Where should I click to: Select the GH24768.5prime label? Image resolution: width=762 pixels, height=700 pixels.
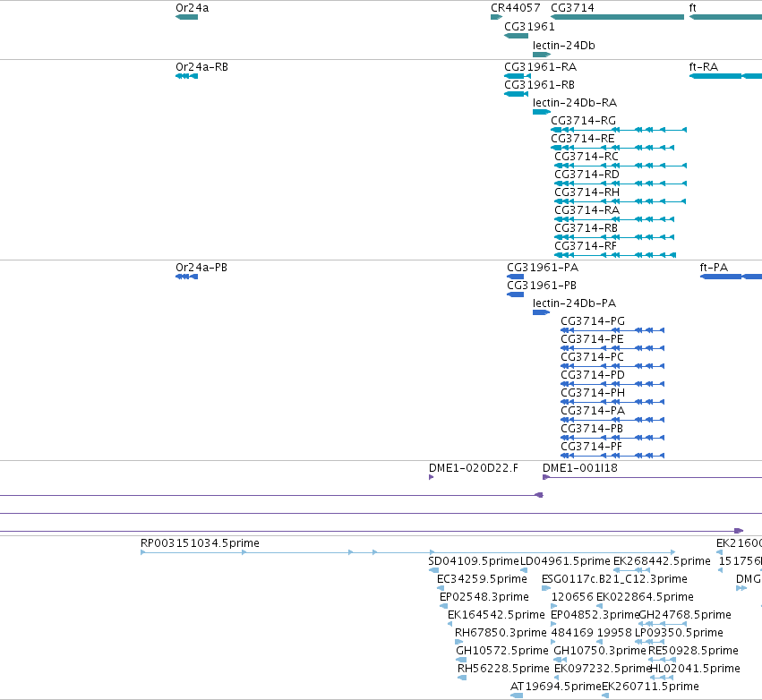click(685, 615)
